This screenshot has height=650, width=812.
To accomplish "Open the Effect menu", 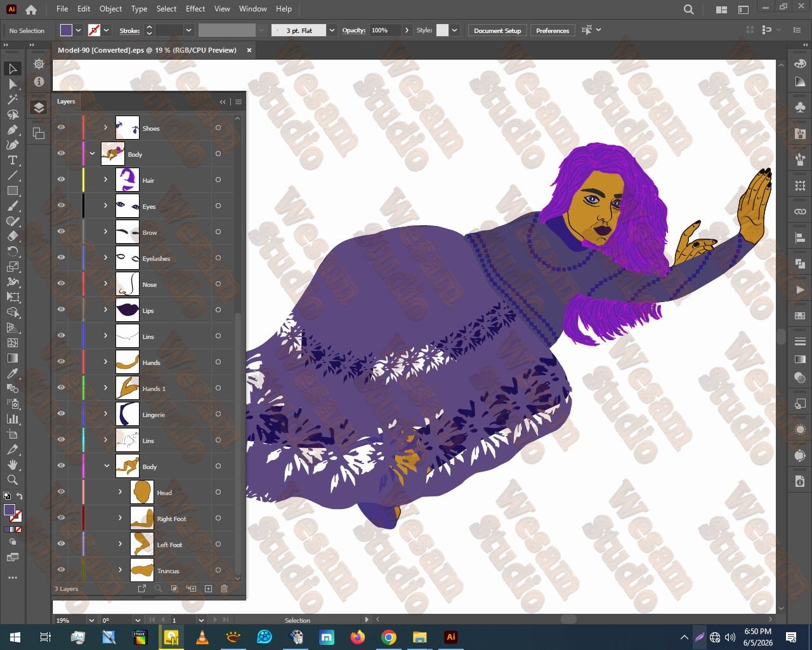I will (x=195, y=9).
